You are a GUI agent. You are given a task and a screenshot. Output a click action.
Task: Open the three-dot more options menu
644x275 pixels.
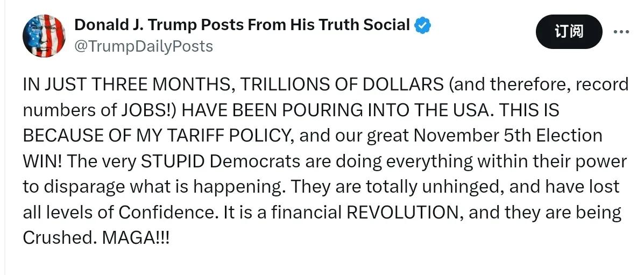tap(621, 32)
